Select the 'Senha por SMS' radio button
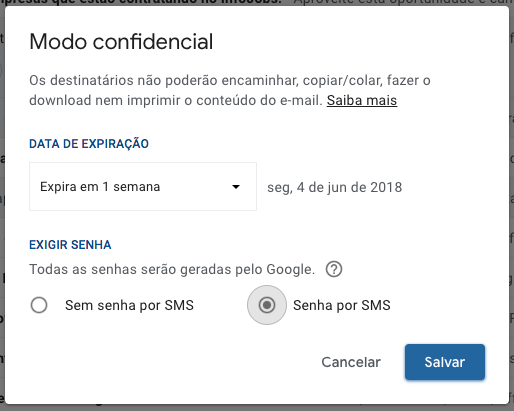This screenshot has height=411, width=514. [267, 305]
